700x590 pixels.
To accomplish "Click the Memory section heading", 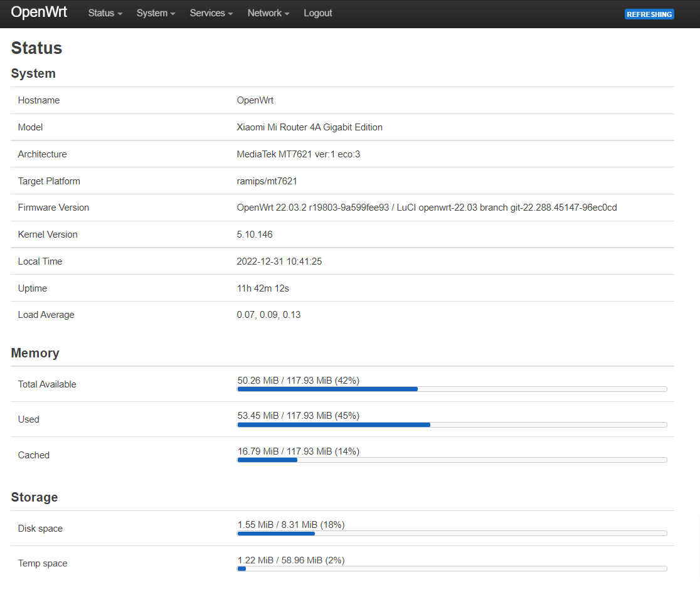I will 35,353.
